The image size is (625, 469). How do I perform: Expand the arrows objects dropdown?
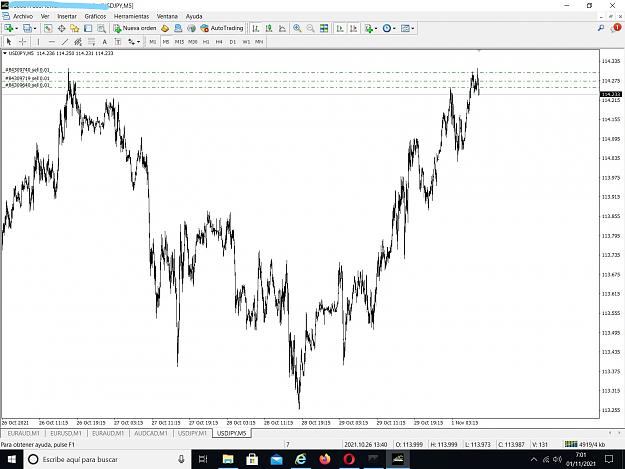138,41
